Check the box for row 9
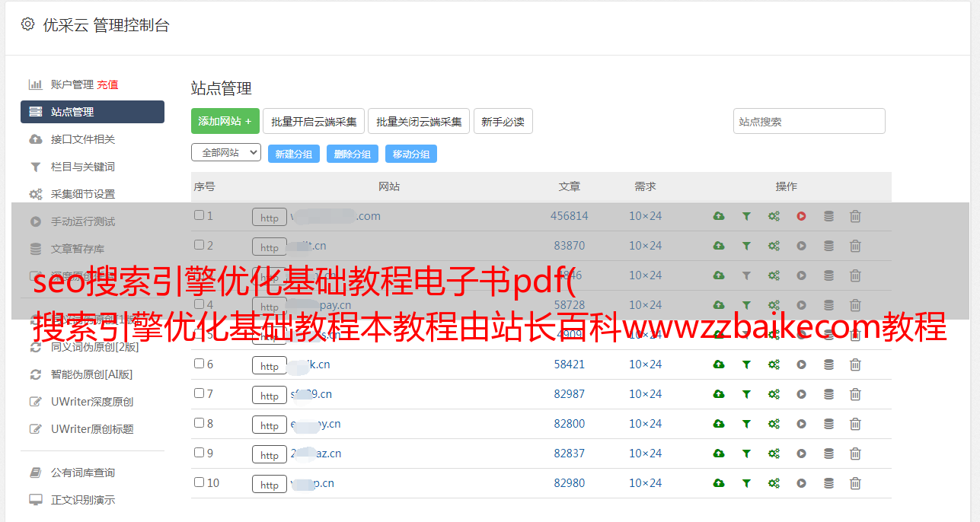Image resolution: width=980 pixels, height=522 pixels. tap(199, 453)
